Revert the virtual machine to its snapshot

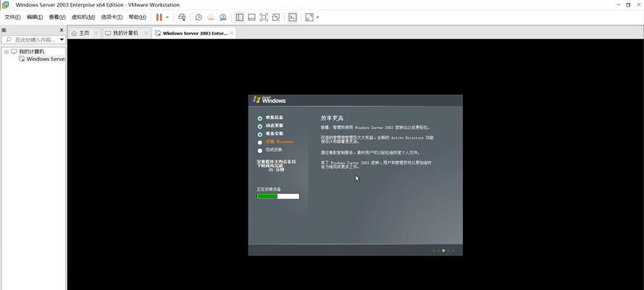[211, 17]
